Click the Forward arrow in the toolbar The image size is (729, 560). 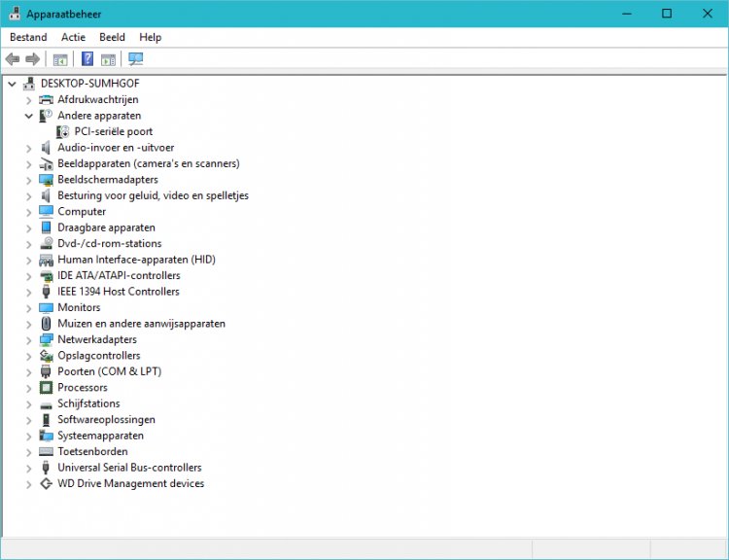click(33, 59)
